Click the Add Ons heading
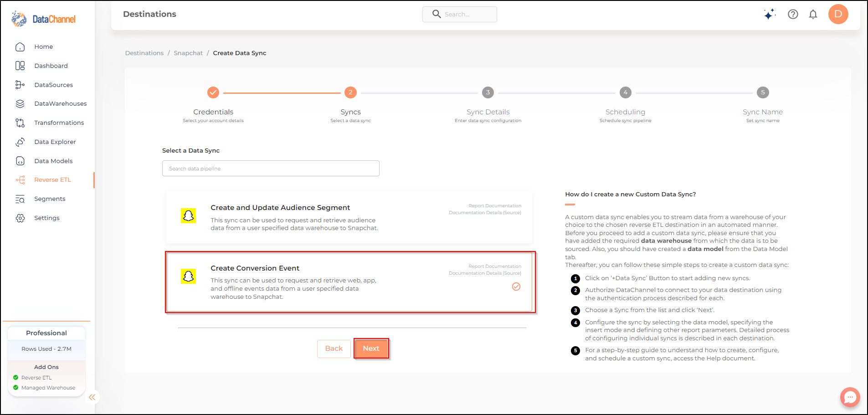The width and height of the screenshot is (868, 415). tap(46, 367)
